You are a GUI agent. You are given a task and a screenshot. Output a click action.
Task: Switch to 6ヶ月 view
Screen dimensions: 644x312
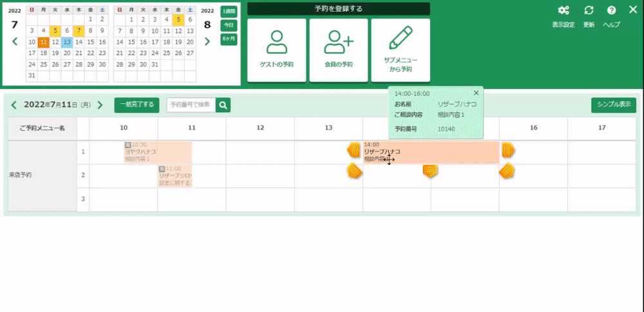point(229,39)
